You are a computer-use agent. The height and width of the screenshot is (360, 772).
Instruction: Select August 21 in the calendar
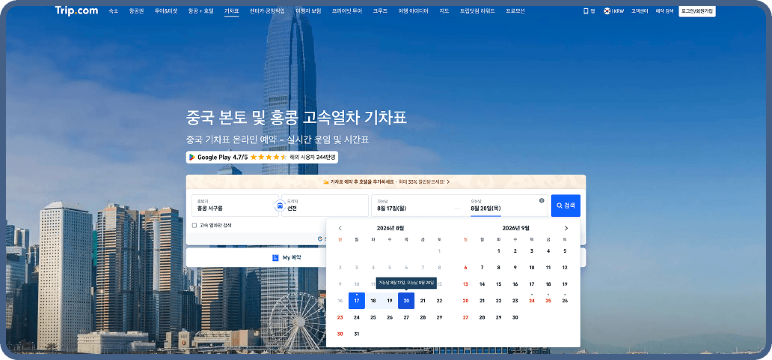click(422, 300)
